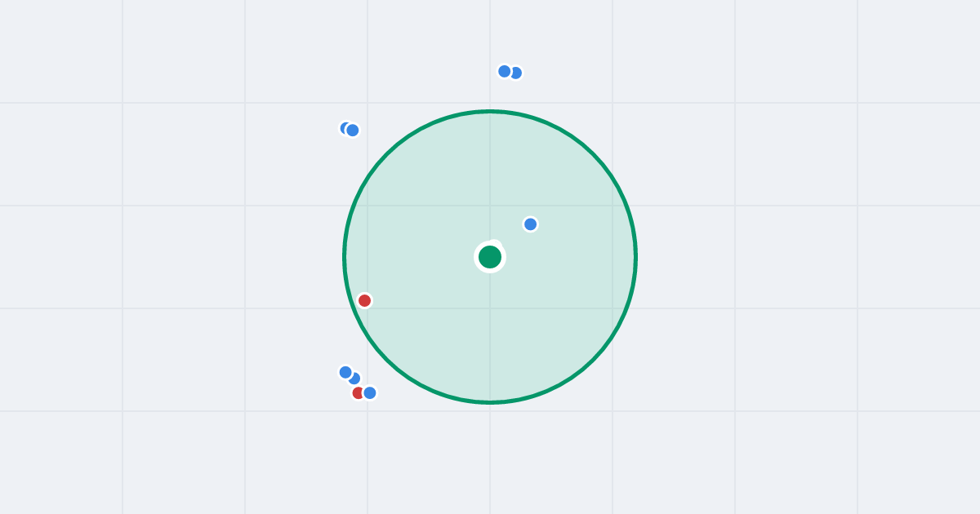Select the red dot inside the circle's left edge
This screenshot has width=980, height=514.
[364, 300]
